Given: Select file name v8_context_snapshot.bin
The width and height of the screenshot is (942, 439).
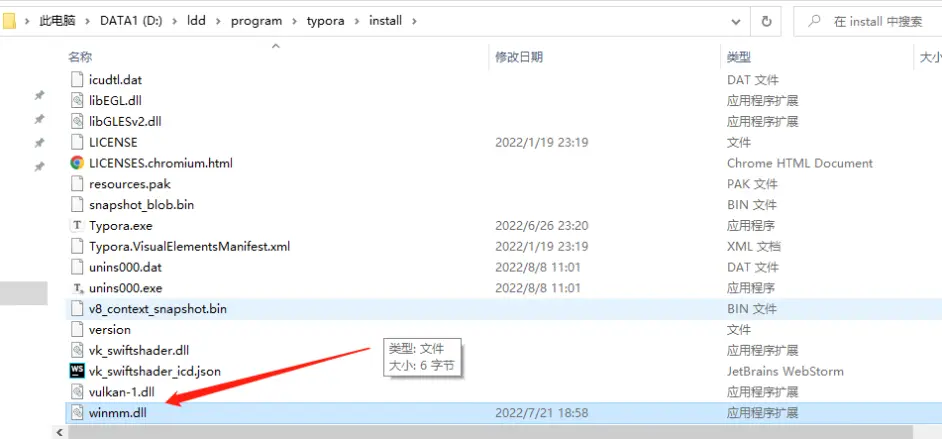Looking at the screenshot, I should tap(158, 309).
